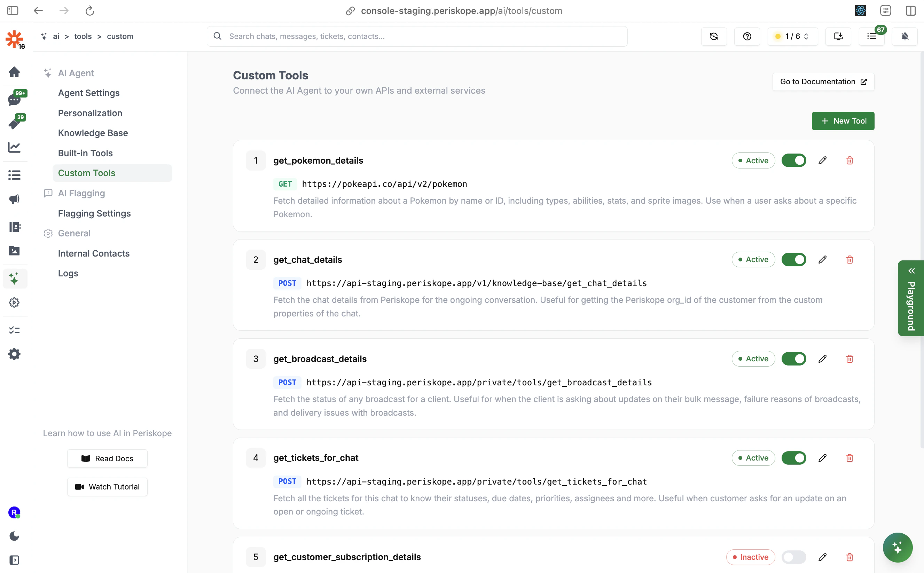Open the floating AI assistant sparkle button

pos(898,548)
